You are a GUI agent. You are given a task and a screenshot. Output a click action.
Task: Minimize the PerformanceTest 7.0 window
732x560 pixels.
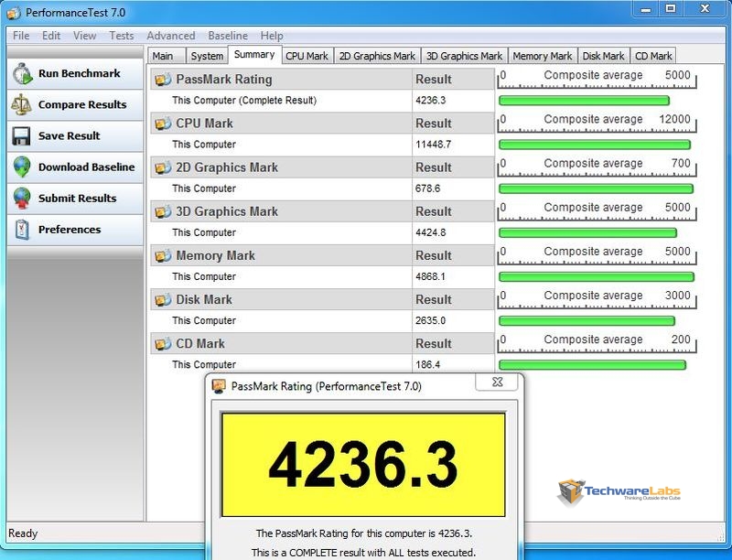[646, 9]
